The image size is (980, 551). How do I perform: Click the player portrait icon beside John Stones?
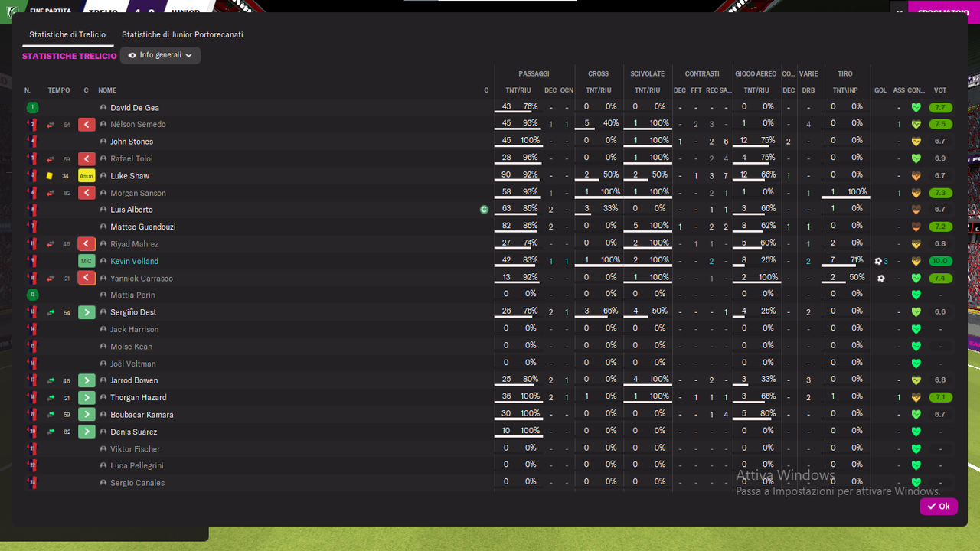103,142
